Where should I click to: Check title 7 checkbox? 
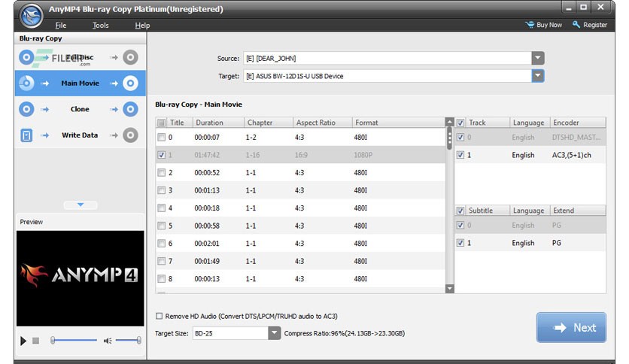pos(161,261)
